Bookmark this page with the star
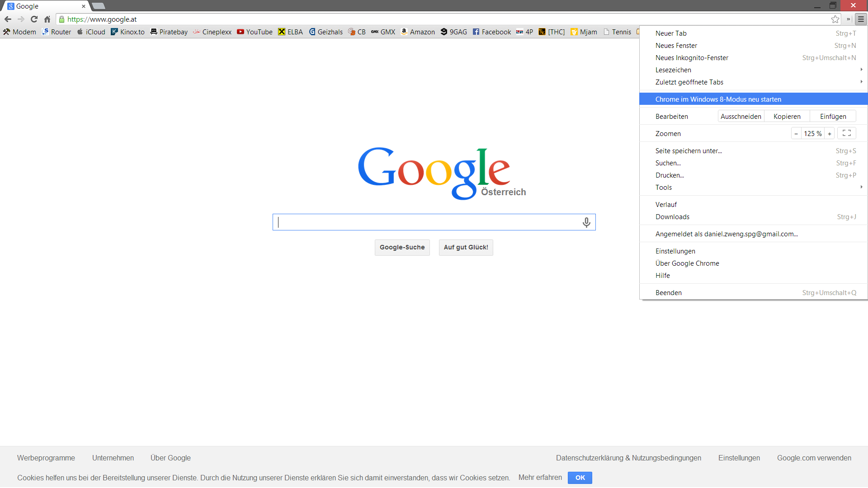868x488 pixels. pos(835,19)
